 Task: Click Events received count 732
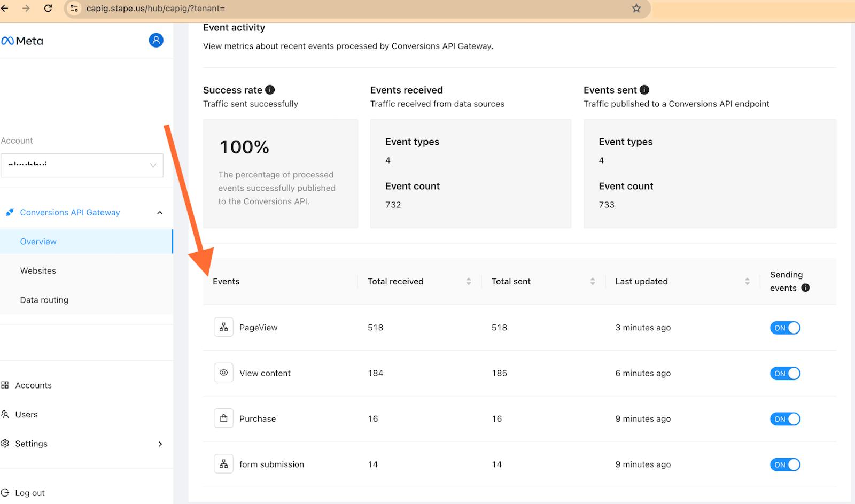pos(393,205)
